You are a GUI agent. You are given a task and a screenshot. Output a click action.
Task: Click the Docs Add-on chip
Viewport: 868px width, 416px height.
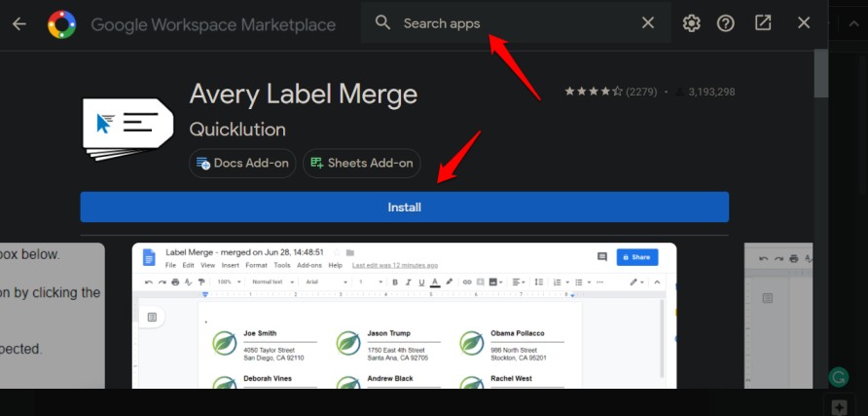click(x=242, y=163)
